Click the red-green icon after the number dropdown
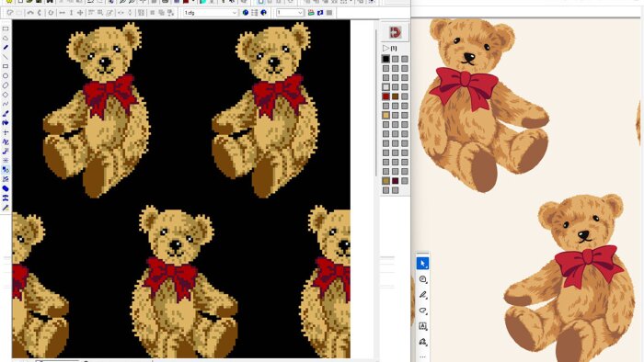The width and height of the screenshot is (644, 362). [x=311, y=13]
